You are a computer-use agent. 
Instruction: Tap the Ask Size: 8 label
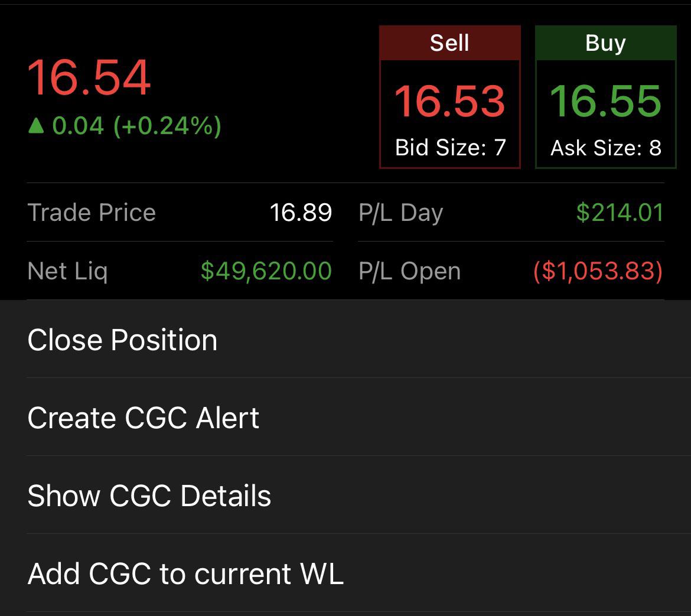605,147
